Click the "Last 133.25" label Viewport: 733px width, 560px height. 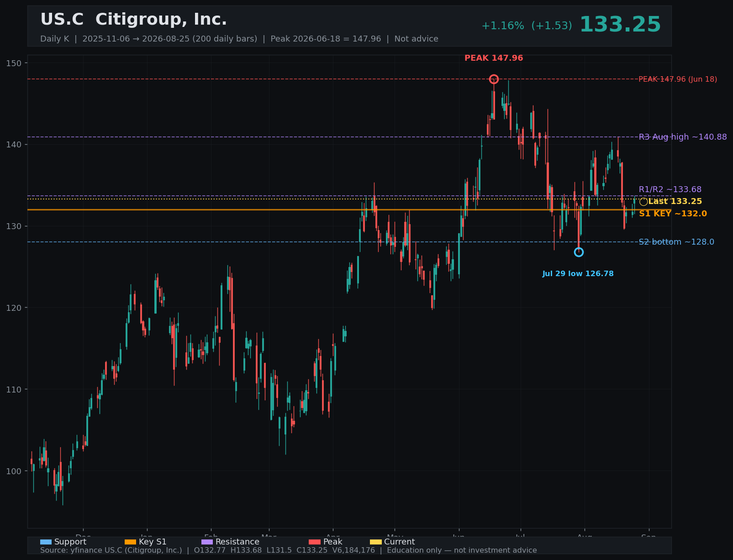[x=675, y=202]
